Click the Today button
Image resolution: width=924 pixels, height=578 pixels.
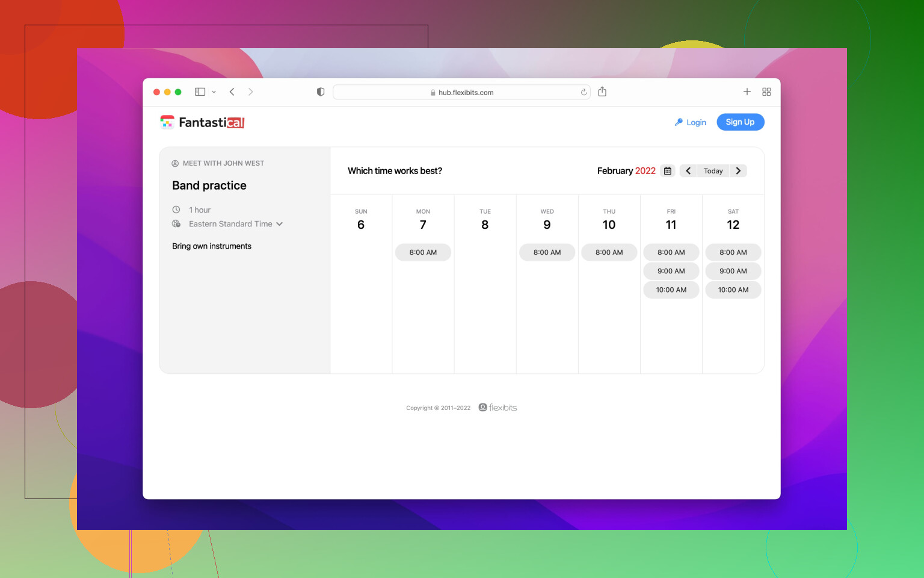click(713, 171)
